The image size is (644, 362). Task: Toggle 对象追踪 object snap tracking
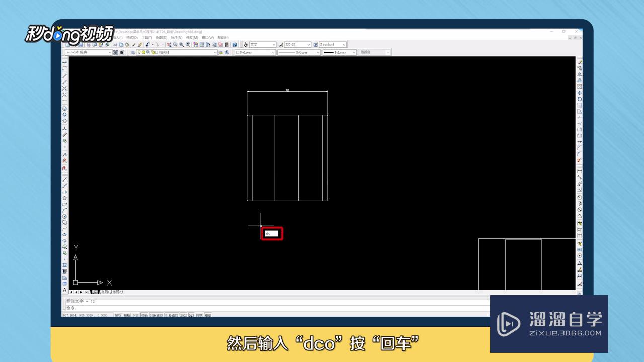(x=172, y=315)
